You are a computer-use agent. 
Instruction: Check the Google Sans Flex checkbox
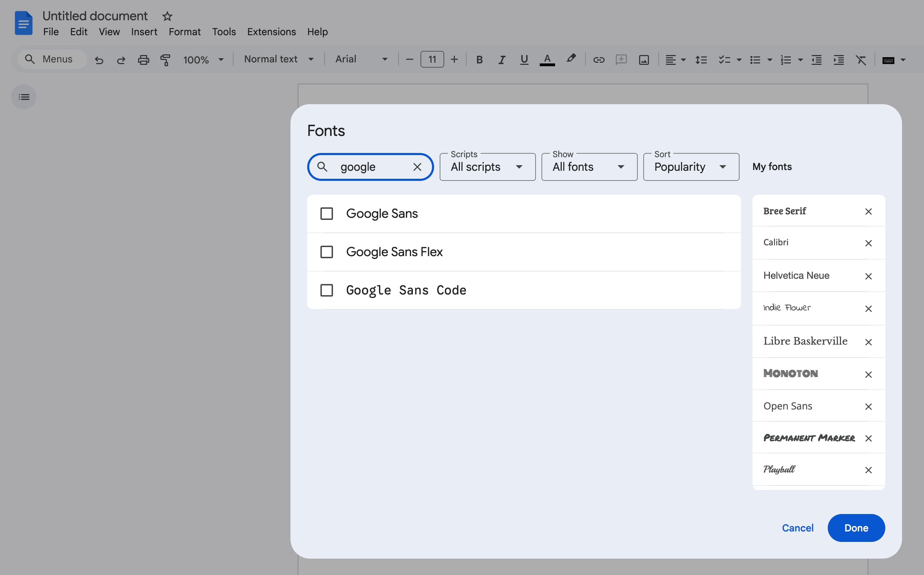pos(327,252)
